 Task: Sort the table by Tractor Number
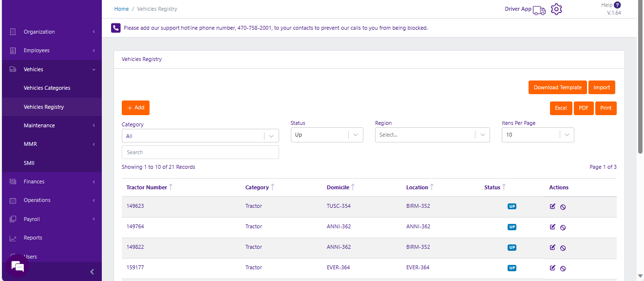point(171,187)
